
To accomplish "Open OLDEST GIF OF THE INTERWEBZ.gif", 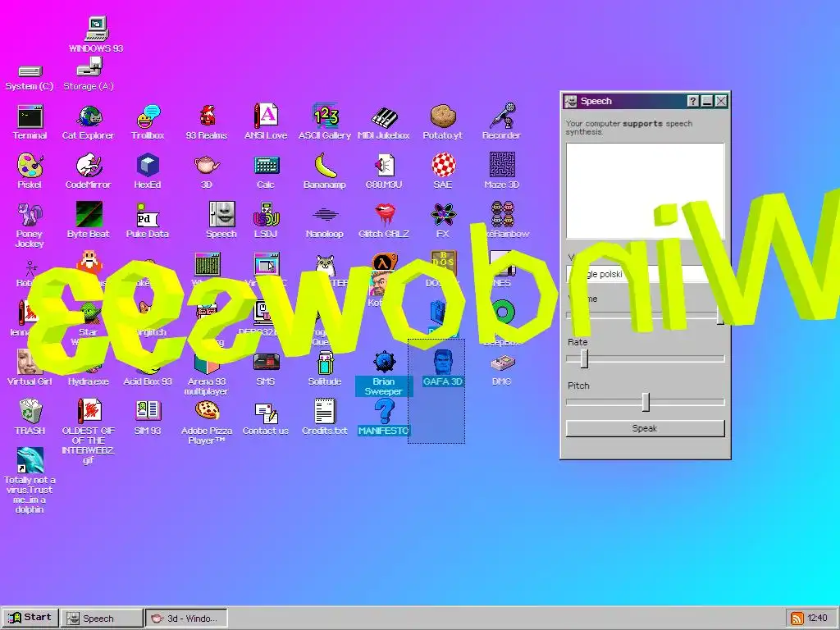I will pyautogui.click(x=89, y=431).
